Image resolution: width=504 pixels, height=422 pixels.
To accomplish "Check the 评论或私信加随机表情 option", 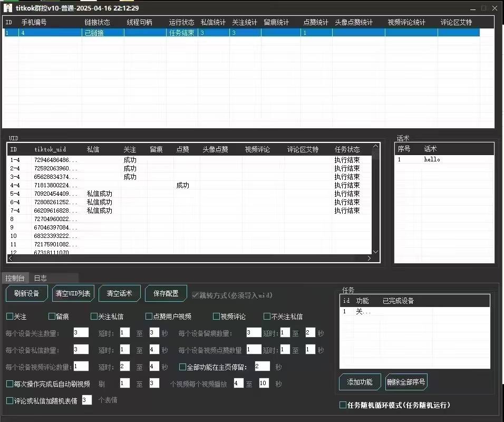I will [9, 400].
